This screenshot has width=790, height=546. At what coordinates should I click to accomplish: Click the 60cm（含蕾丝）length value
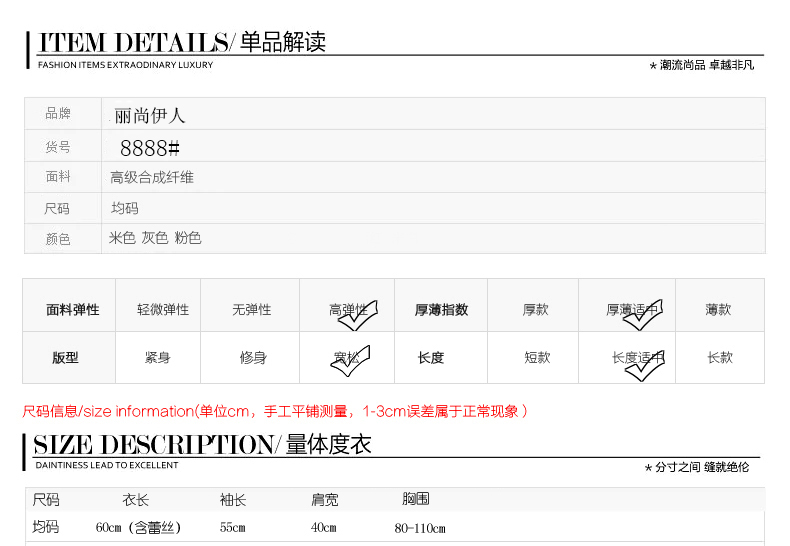(138, 527)
